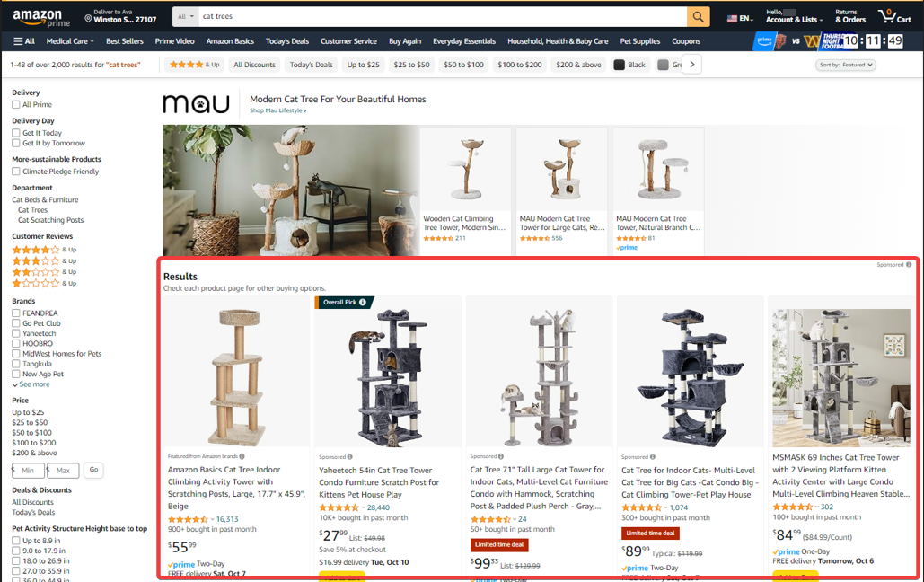The height and width of the screenshot is (582, 924).
Task: Open the search category All dropdown
Action: (x=186, y=16)
